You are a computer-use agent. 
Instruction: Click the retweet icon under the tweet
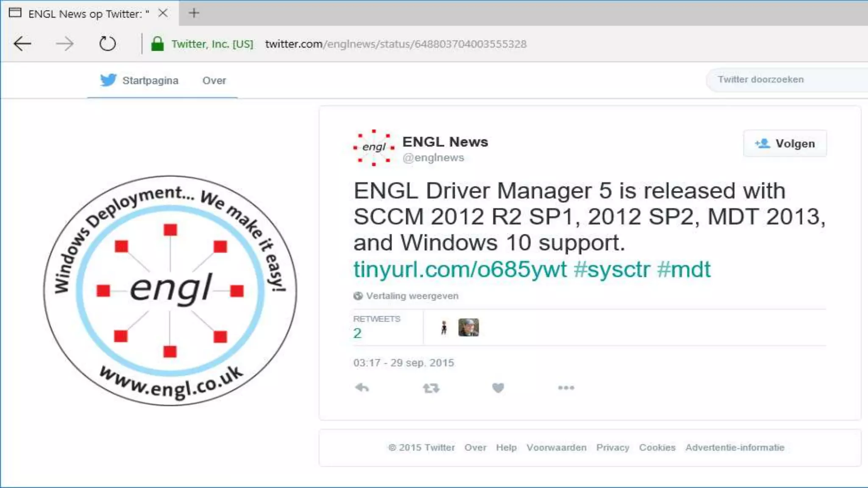[431, 388]
